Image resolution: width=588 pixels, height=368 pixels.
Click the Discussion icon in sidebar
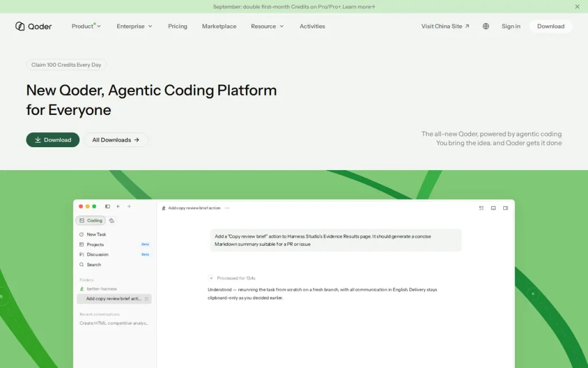(x=82, y=254)
